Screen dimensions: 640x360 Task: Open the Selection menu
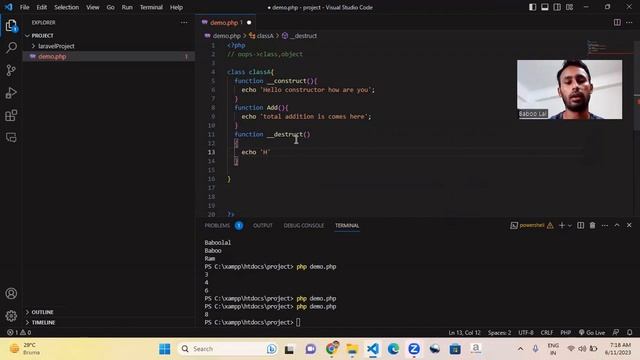pos(67,7)
